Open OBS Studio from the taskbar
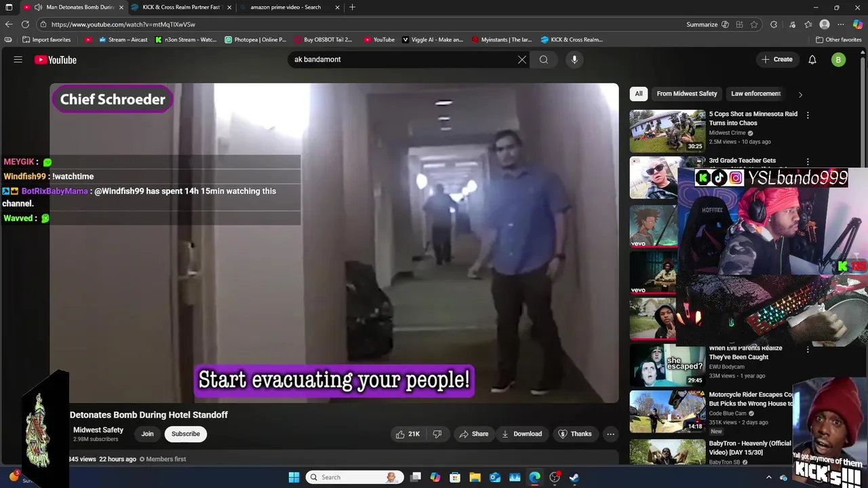868x488 pixels. [555, 477]
